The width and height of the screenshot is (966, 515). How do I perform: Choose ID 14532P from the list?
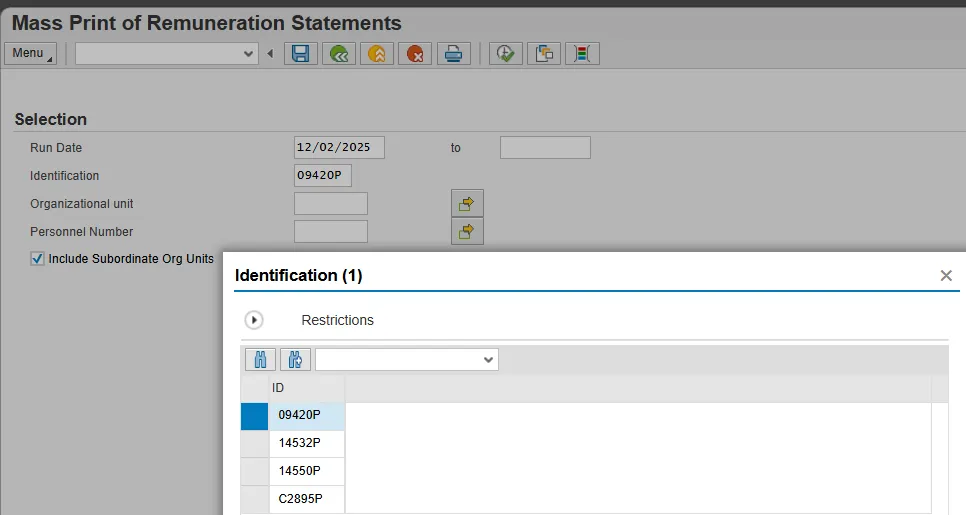pyautogui.click(x=300, y=444)
